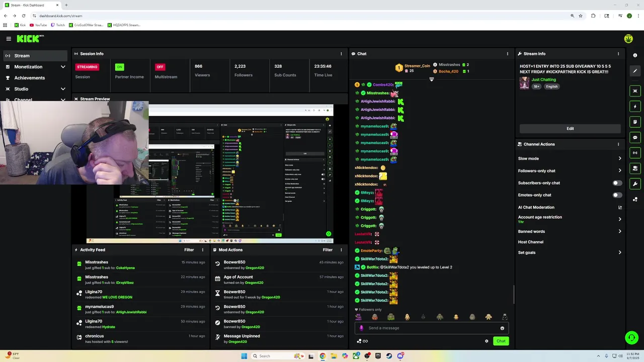Open Stream info three-dot options

tap(618, 54)
